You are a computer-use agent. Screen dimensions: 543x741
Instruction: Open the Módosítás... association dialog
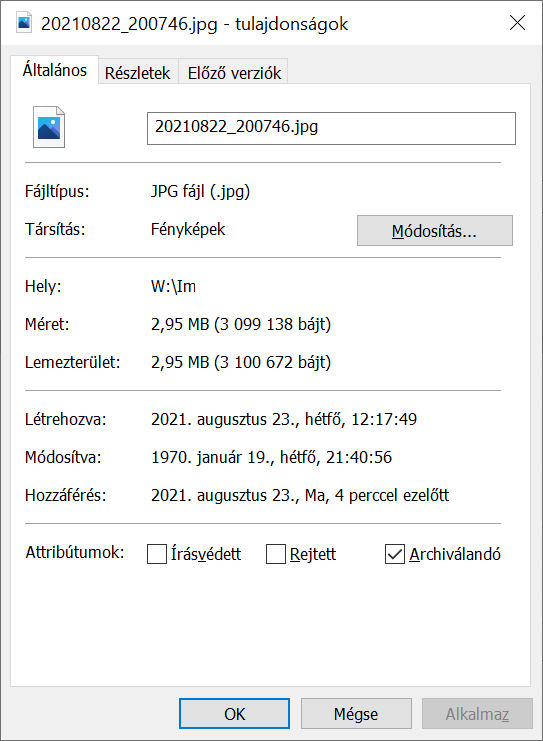[x=435, y=231]
